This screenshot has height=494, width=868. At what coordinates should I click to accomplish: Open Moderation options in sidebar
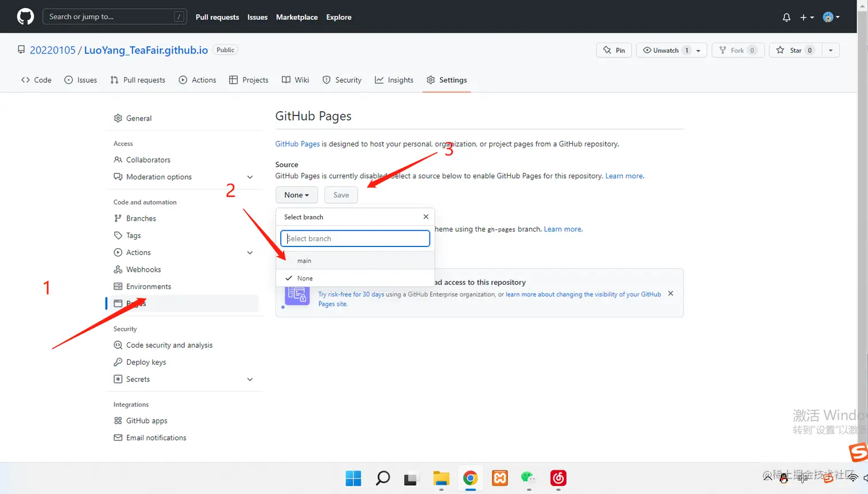(159, 177)
